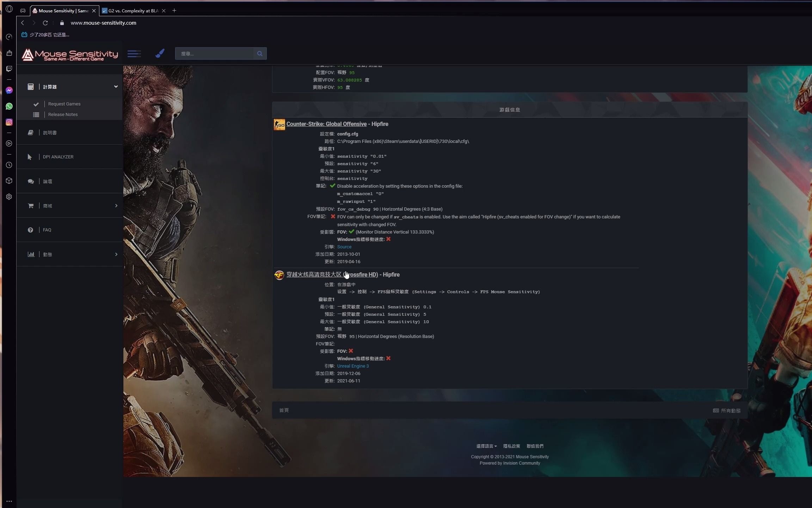Open the FAQ menu item
The width and height of the screenshot is (812, 508).
pos(47,230)
